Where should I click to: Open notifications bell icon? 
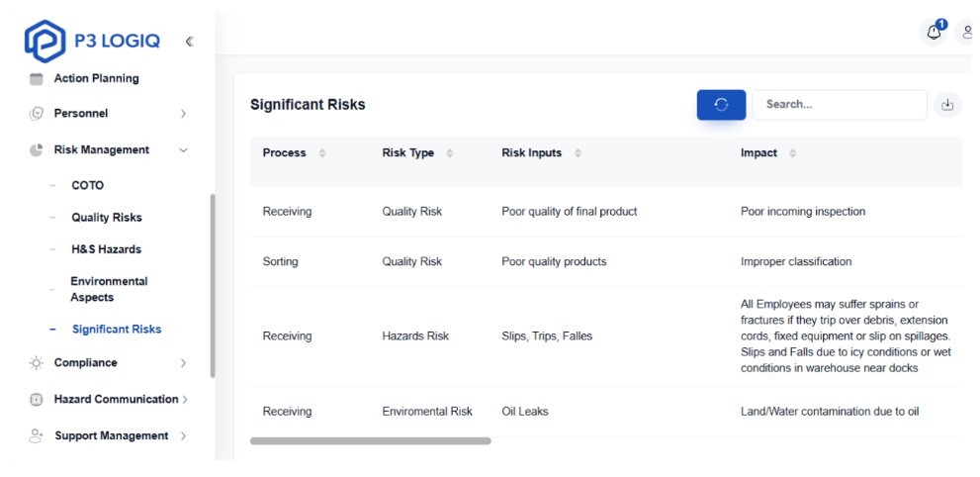click(x=934, y=32)
